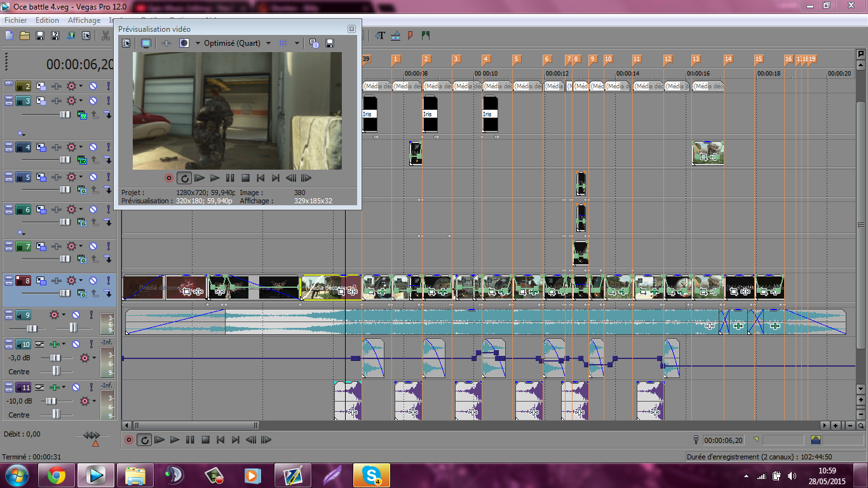
Task: Click Play in the timeline transport bar
Action: (x=175, y=440)
